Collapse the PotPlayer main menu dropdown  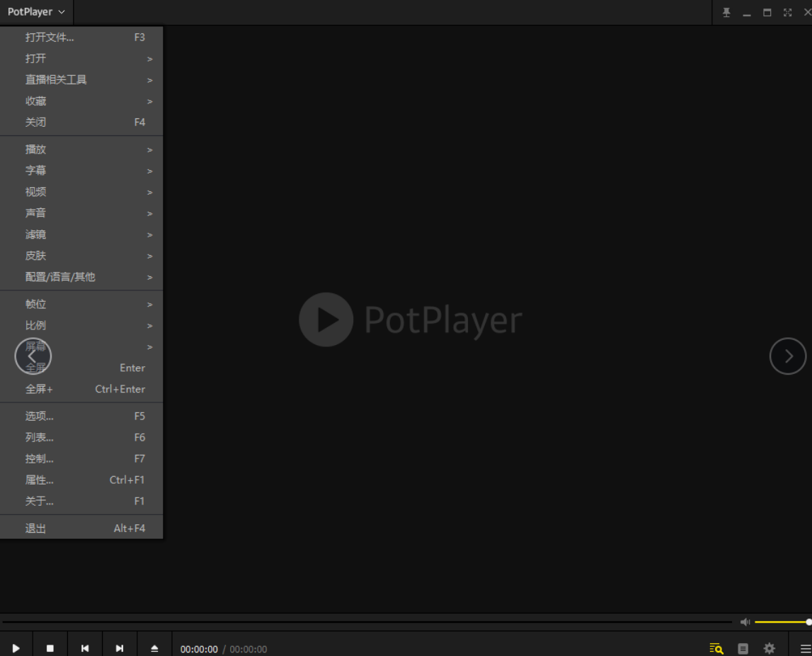point(36,12)
